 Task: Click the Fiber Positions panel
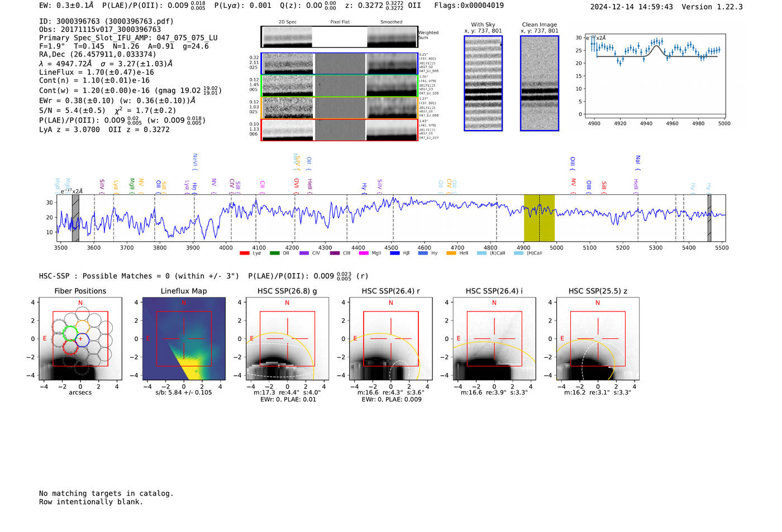(x=80, y=339)
